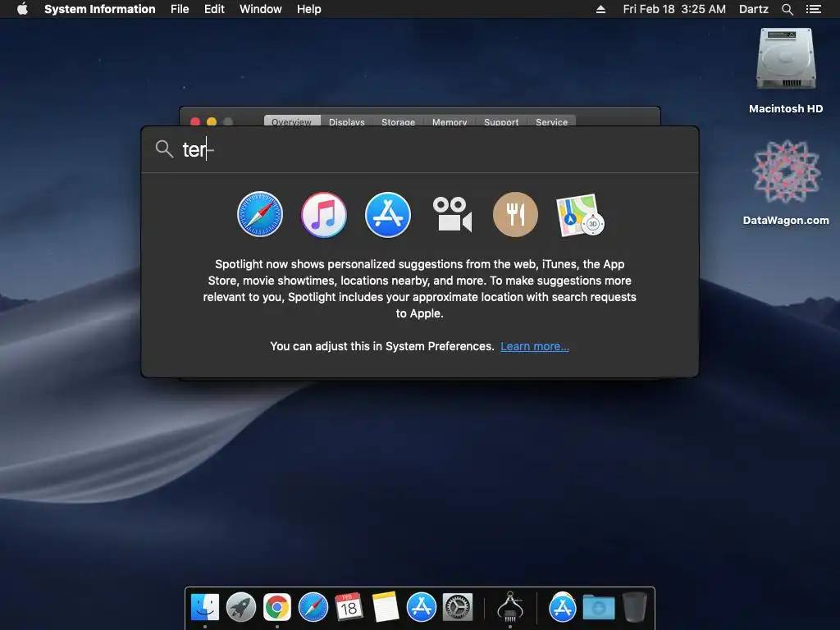The height and width of the screenshot is (630, 840).
Task: Click the fork and knife restaurants icon
Action: click(x=515, y=215)
